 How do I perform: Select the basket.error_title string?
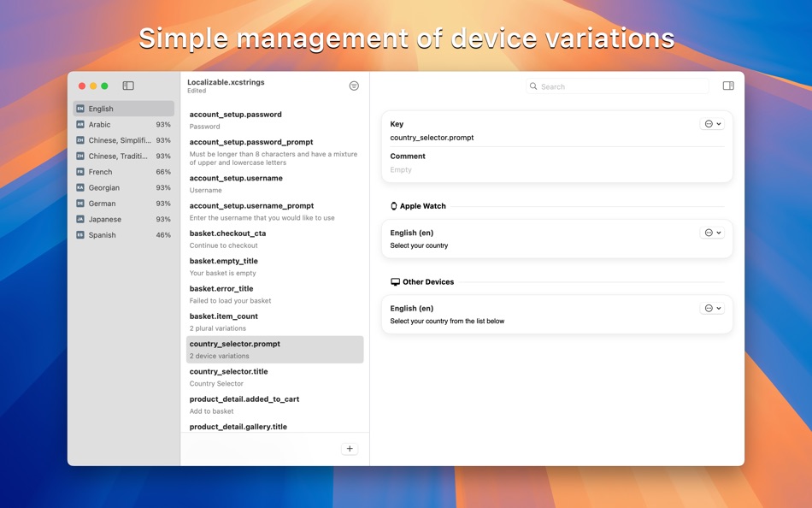click(275, 294)
